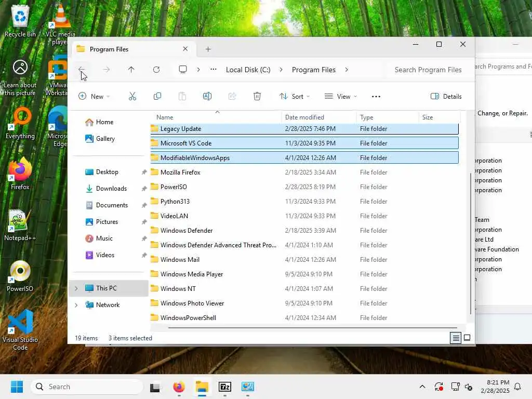Open Recycle Bin desktop icon

click(20, 21)
